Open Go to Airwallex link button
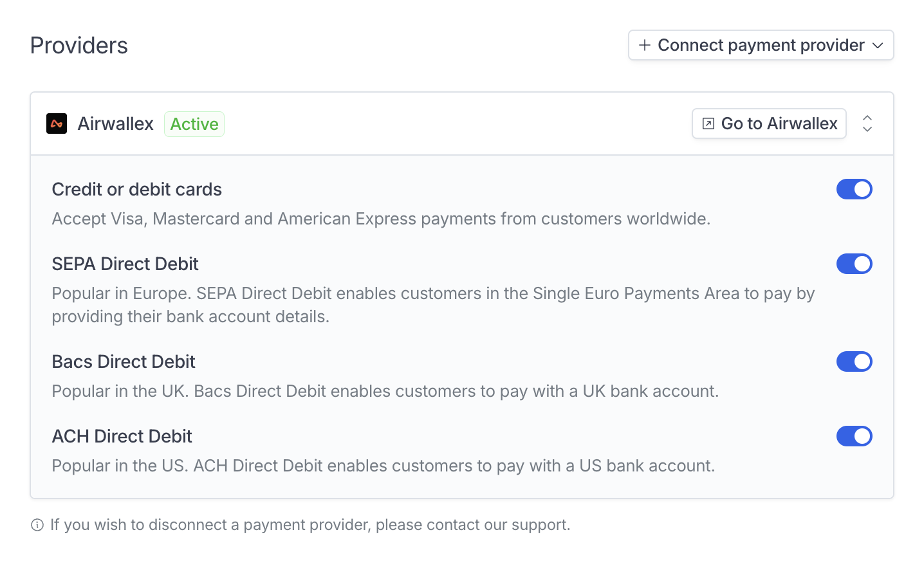 [769, 123]
